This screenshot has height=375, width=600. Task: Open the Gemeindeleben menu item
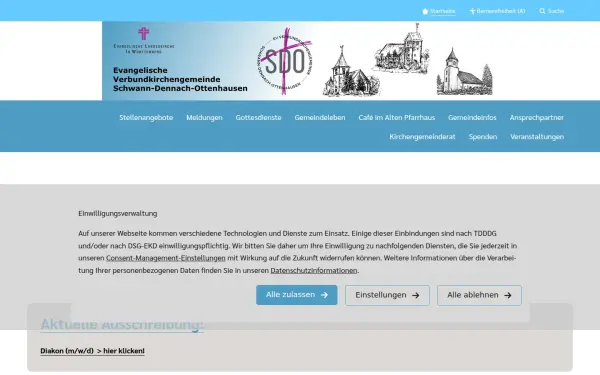click(320, 117)
